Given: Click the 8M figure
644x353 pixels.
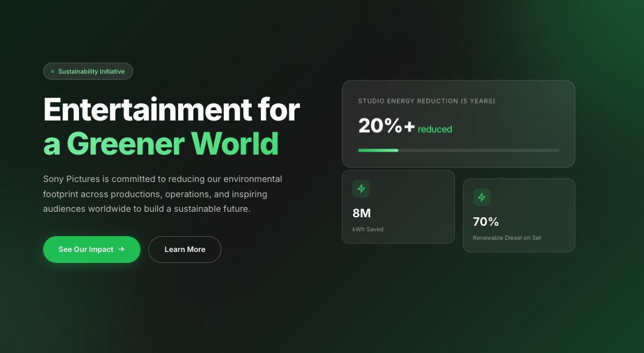Looking at the screenshot, I should [x=361, y=213].
